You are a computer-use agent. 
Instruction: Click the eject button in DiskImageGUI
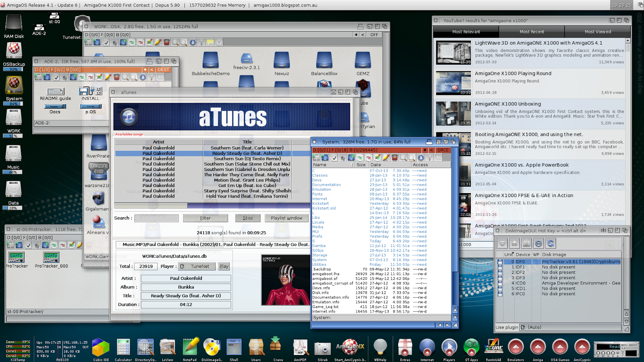click(514, 243)
